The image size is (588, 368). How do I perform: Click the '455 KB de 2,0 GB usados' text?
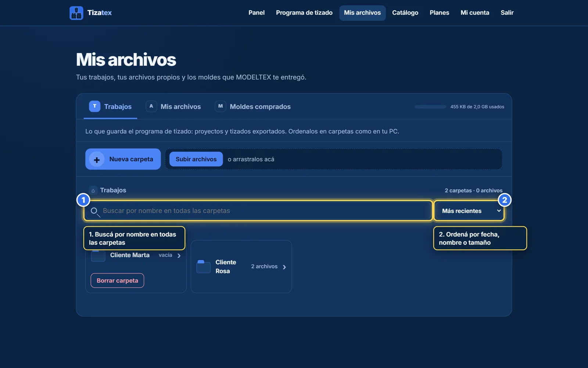point(477,107)
